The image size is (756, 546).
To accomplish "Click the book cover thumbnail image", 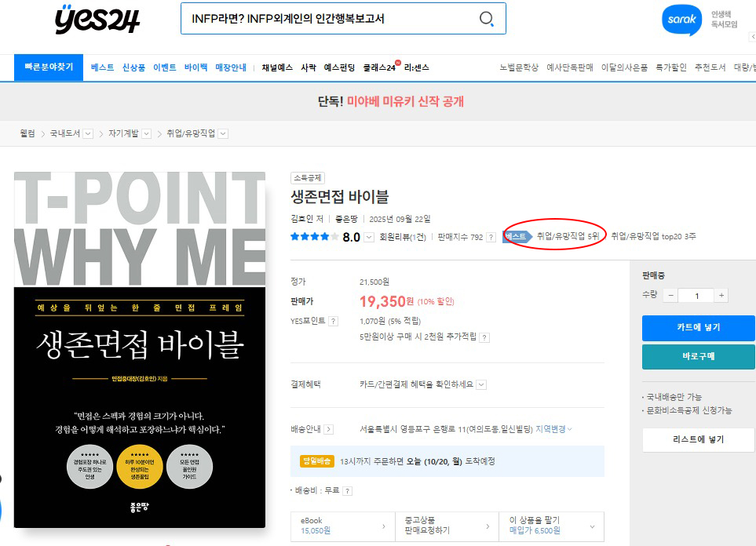I will point(140,350).
